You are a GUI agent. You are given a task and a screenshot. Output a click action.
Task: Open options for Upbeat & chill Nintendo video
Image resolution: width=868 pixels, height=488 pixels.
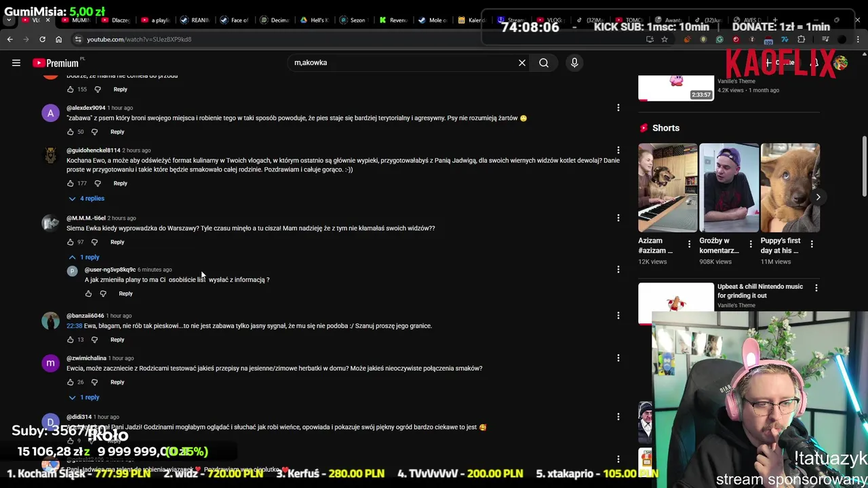pyautogui.click(x=816, y=288)
